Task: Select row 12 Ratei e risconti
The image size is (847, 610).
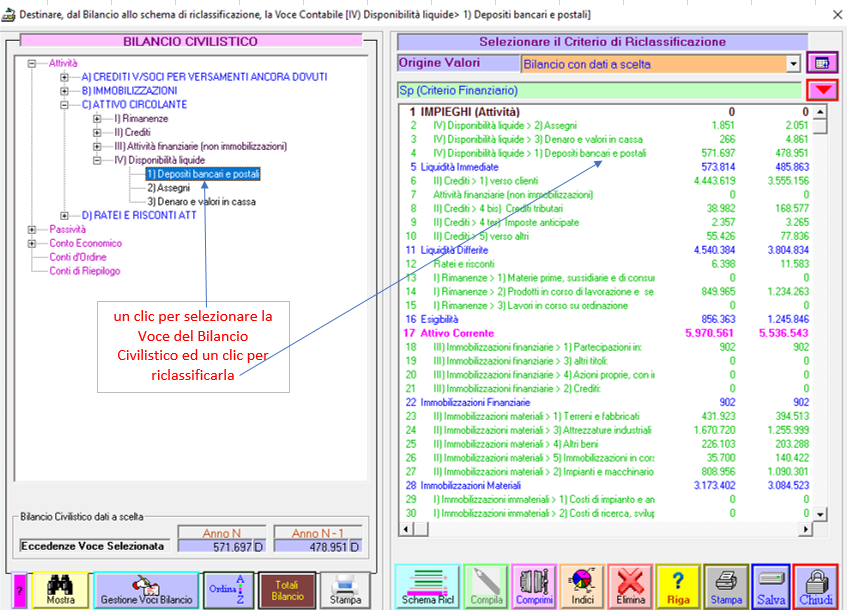Action: tap(608, 264)
